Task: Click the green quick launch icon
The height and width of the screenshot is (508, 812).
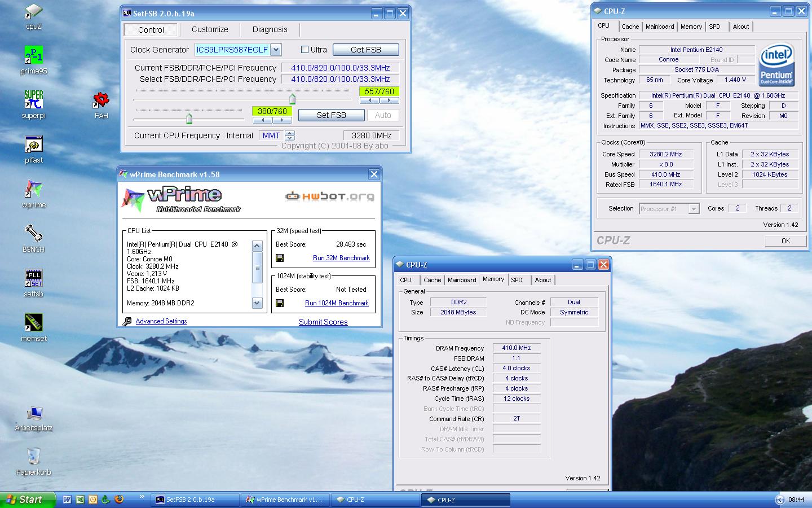Action: (105, 500)
